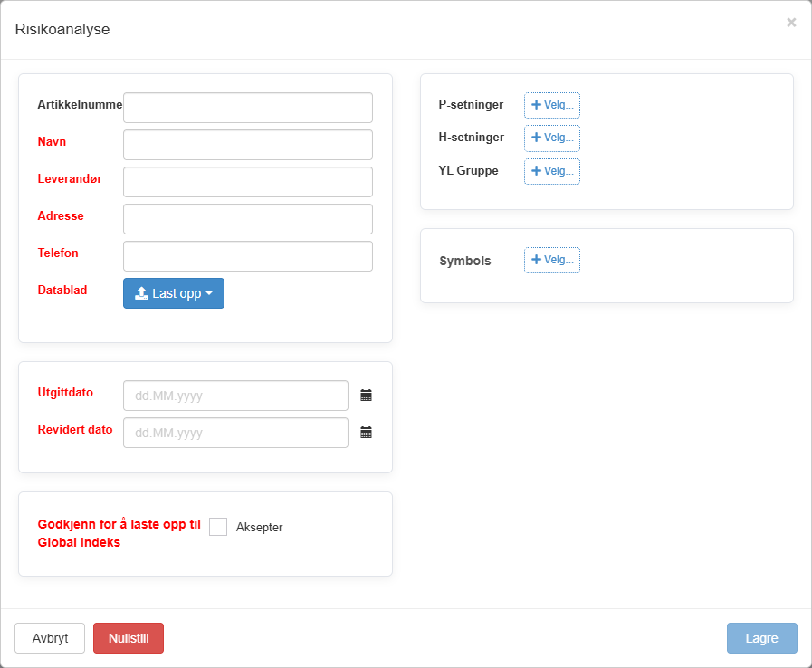Click the H-setninger label
The image size is (812, 668).
(472, 138)
